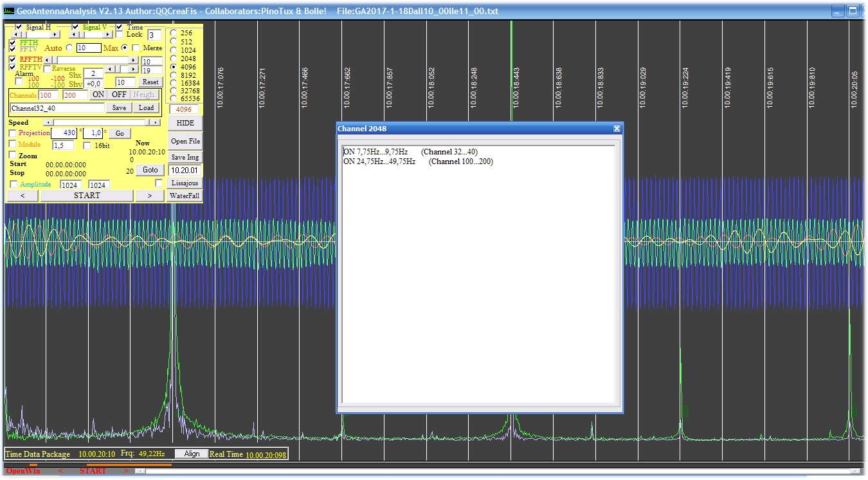Toggle the FFTV checkbox
Screen dimensions: 868x480
(13, 49)
